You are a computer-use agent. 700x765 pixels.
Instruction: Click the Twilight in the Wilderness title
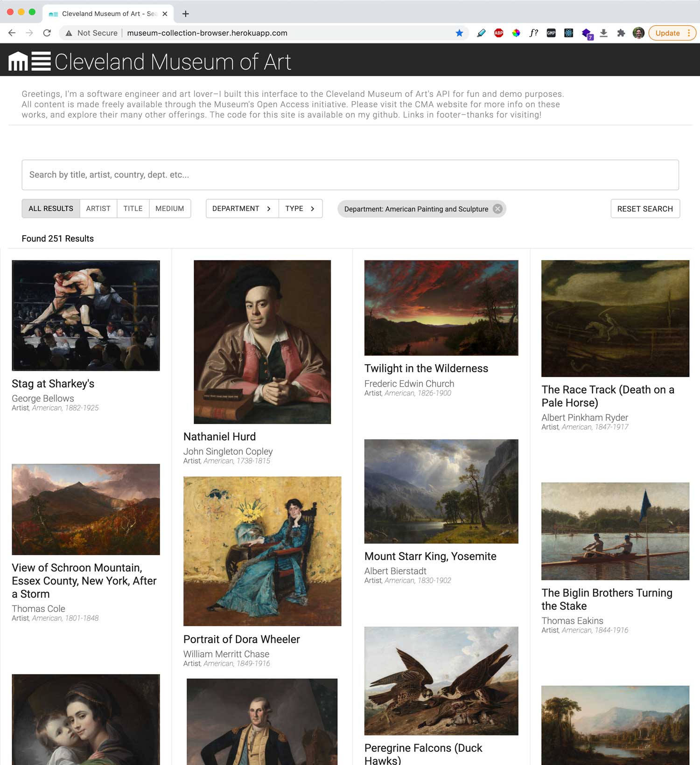[426, 369]
